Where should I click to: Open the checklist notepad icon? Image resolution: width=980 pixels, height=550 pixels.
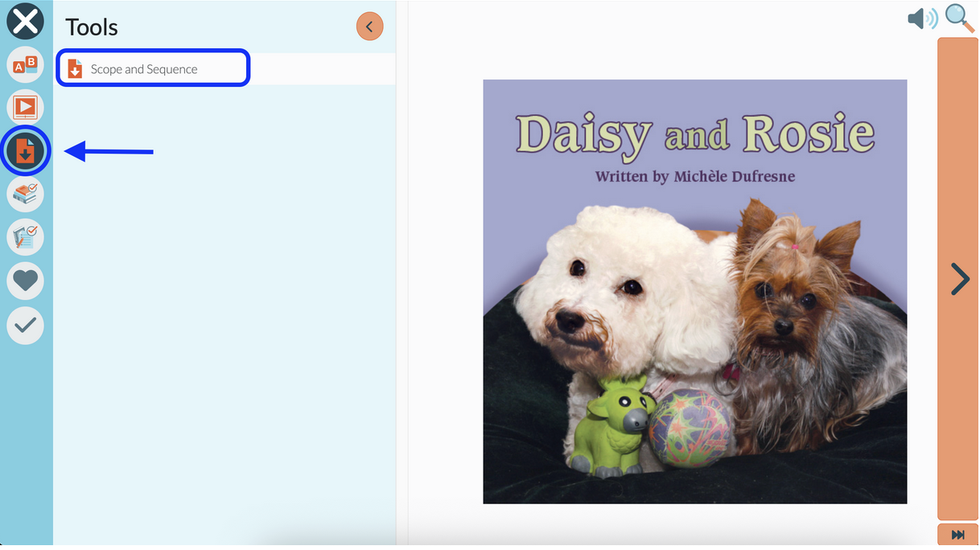[26, 237]
